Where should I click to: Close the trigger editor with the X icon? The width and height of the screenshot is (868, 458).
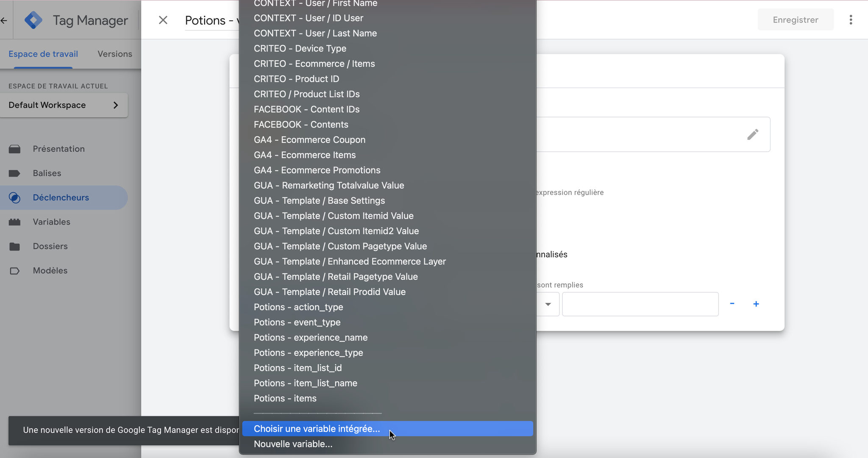coord(163,20)
